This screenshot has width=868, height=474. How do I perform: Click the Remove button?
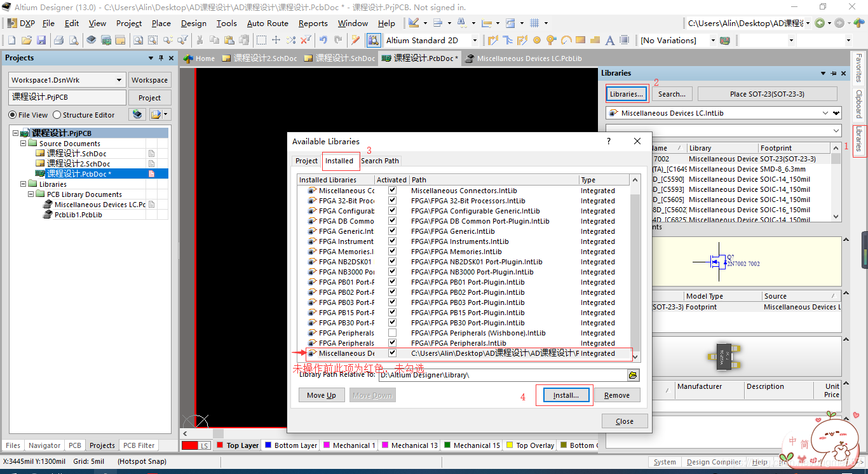(617, 395)
